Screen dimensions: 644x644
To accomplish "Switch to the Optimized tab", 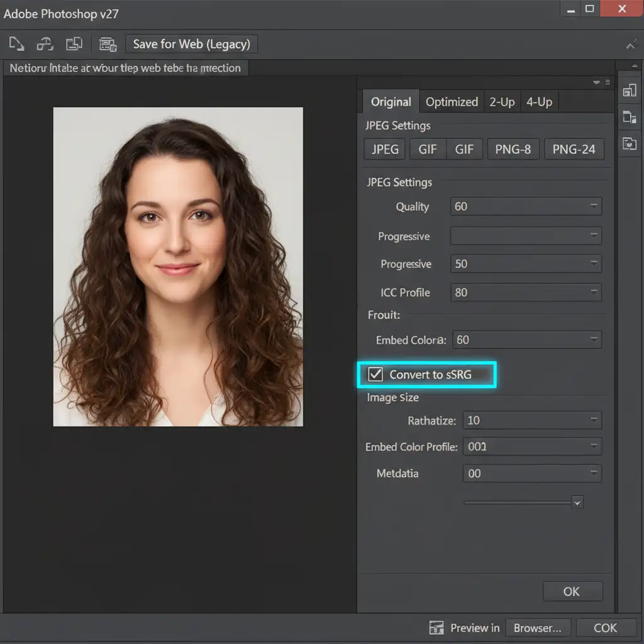I will tap(452, 102).
